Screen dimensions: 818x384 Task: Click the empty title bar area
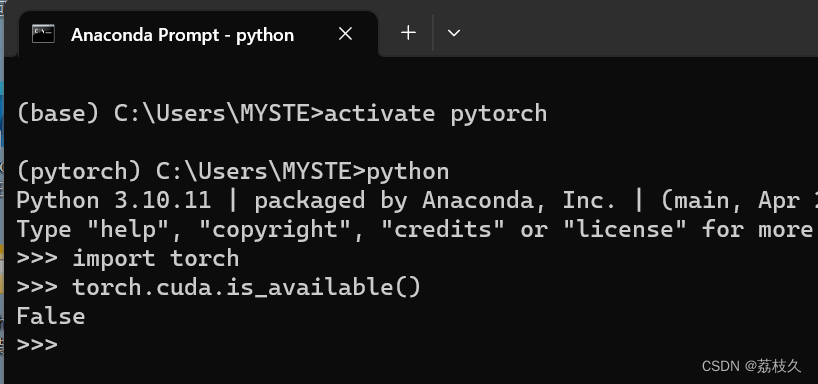[x=642, y=29]
